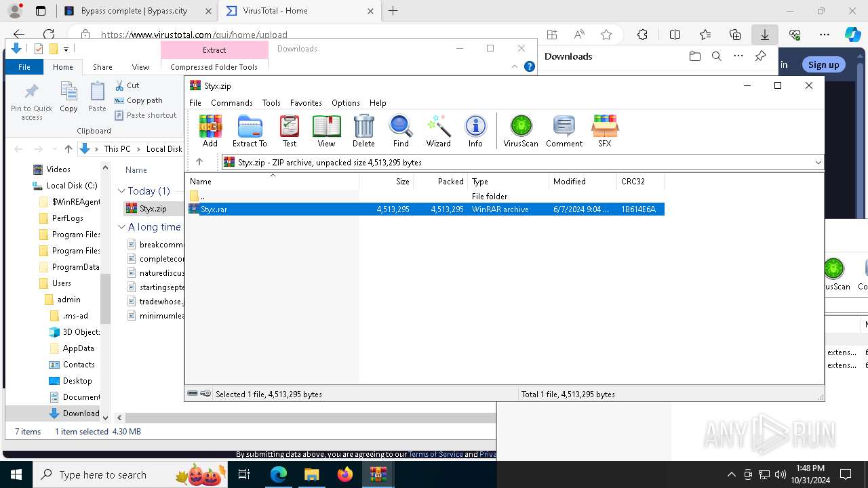The image size is (868, 488).
Task: Select the parent '..' folder row
Action: pos(426,197)
